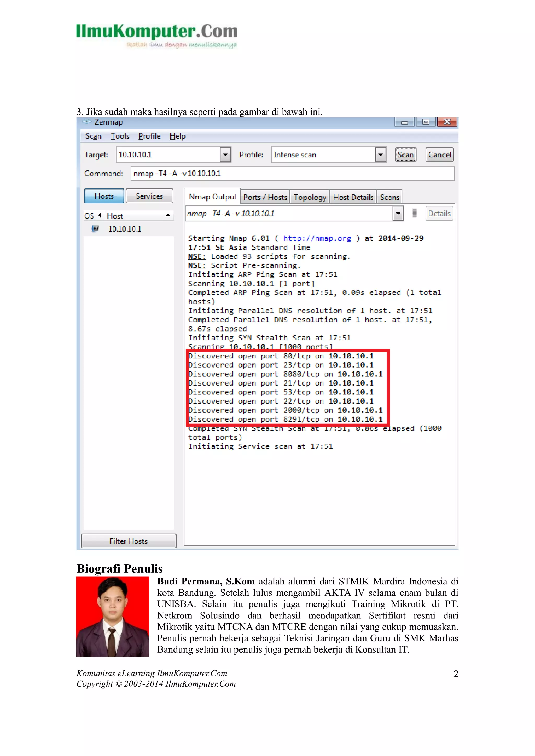Click the Filter Hosts button
Image resolution: width=535 pixels, height=756 pixels.
pos(129,541)
